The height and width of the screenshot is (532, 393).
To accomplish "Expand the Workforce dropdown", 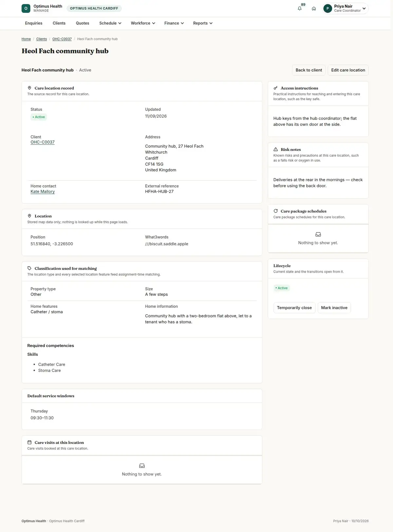I will point(143,23).
